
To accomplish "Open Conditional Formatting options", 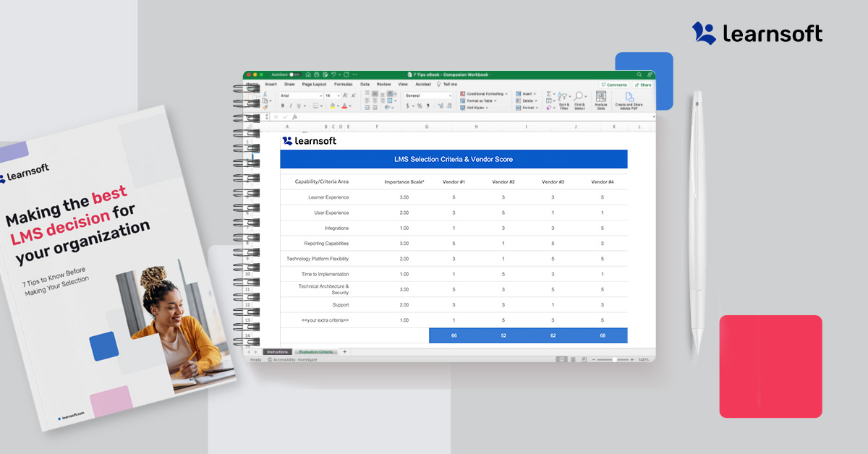I will pos(483,93).
